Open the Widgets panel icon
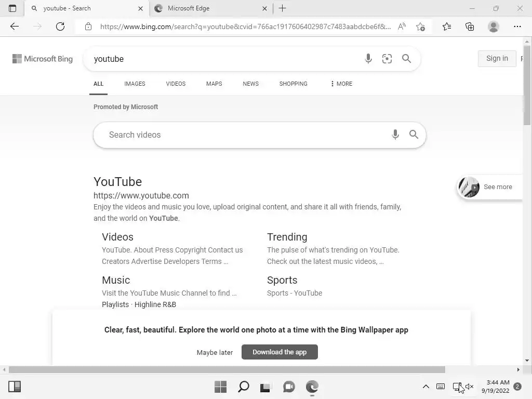 pos(15,387)
